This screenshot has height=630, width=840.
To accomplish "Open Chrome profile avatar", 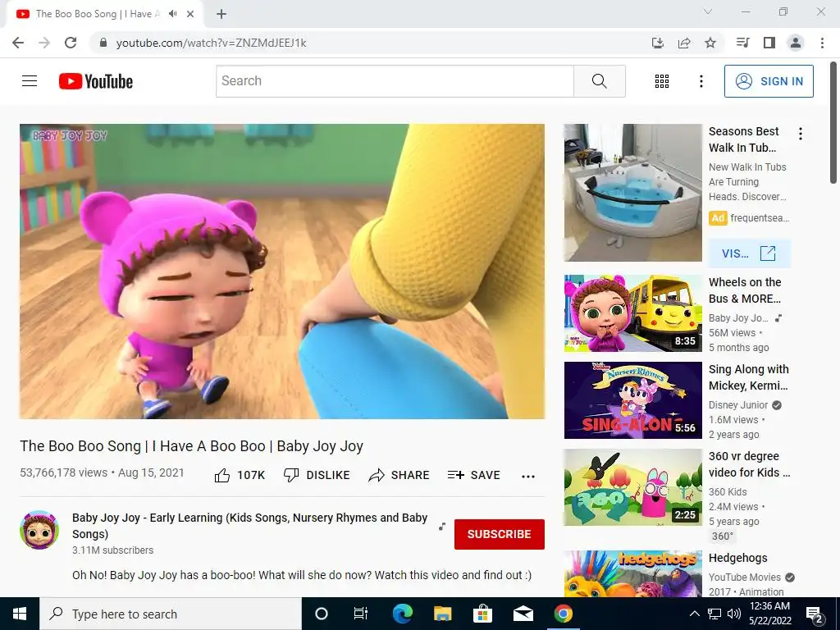I will point(796,43).
